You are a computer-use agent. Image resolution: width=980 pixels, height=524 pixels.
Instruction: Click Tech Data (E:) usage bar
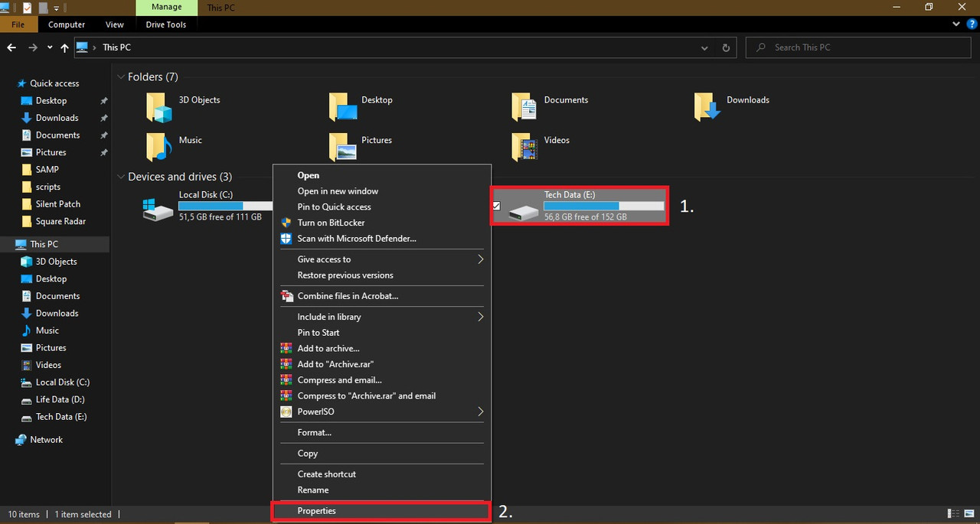point(603,206)
